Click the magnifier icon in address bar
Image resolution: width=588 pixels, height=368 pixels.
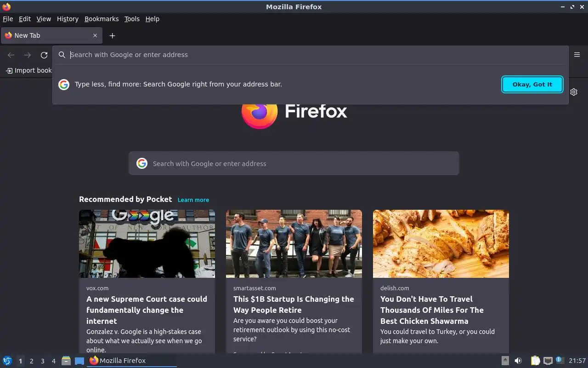click(x=62, y=55)
